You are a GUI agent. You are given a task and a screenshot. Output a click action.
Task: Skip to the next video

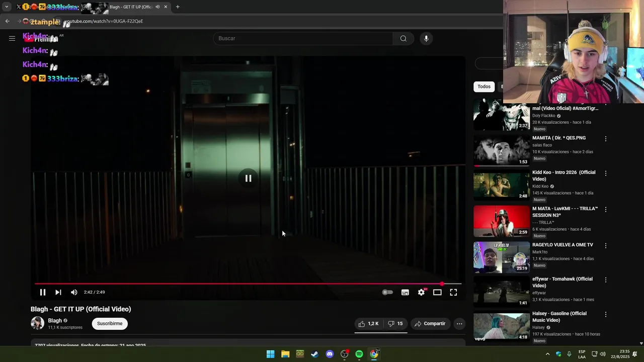(x=58, y=292)
